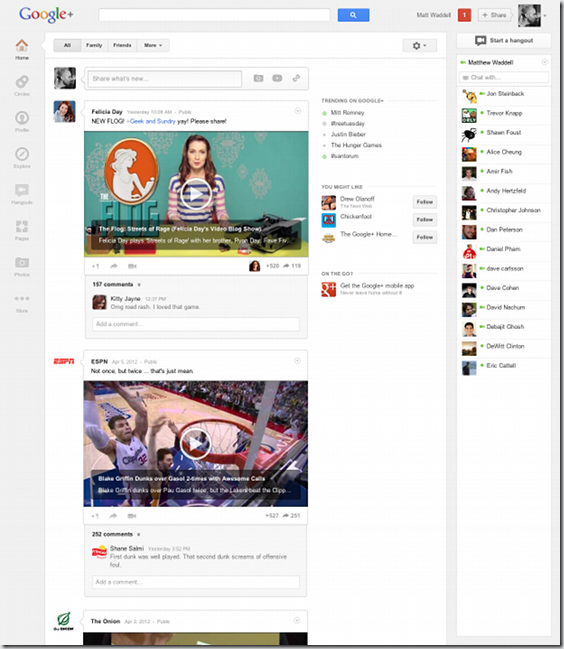Open chat with Eric Cattell
This screenshot has width=564, height=649.
tap(504, 368)
